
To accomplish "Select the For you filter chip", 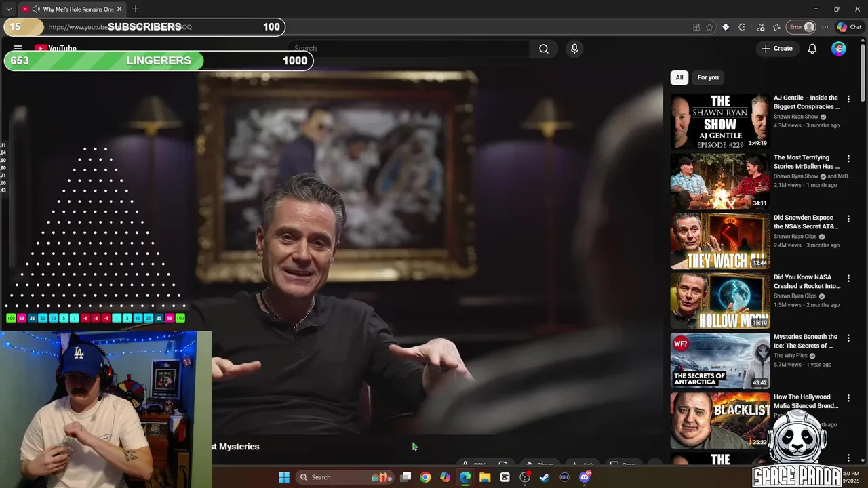I will 708,77.
